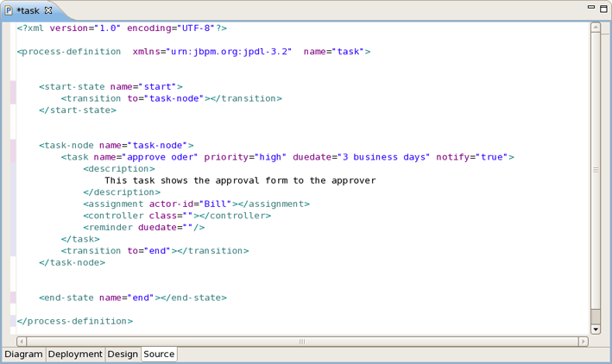612x364 pixels.
Task: Activate the *task editor tab title
Action: click(x=28, y=10)
